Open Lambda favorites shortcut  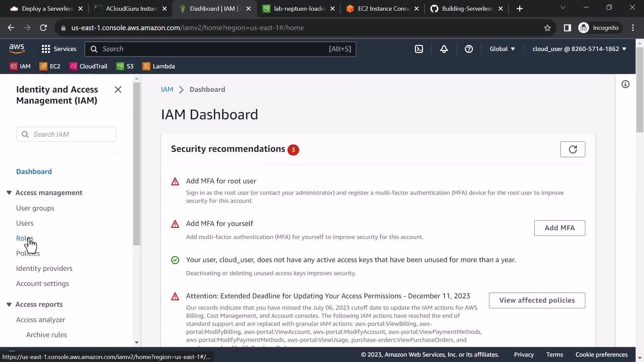[159, 66]
